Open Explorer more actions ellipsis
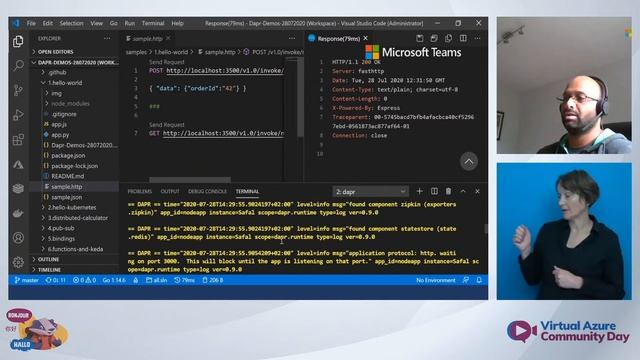Viewport: 640px width, 360px height. pyautogui.click(x=107, y=38)
